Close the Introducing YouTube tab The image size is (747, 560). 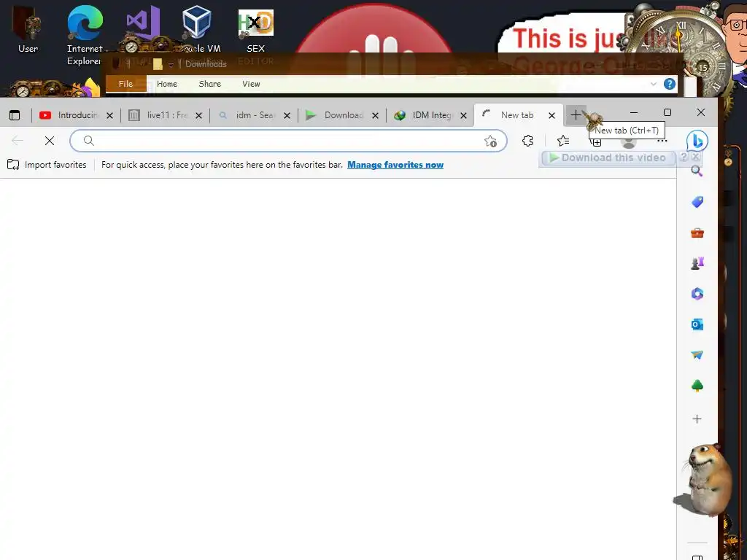pos(109,115)
